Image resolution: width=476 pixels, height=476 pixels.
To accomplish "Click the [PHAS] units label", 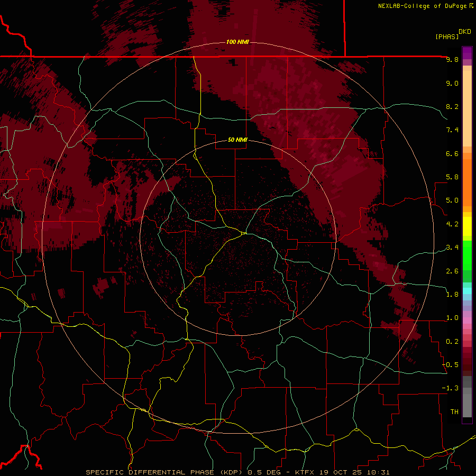I will [x=447, y=37].
